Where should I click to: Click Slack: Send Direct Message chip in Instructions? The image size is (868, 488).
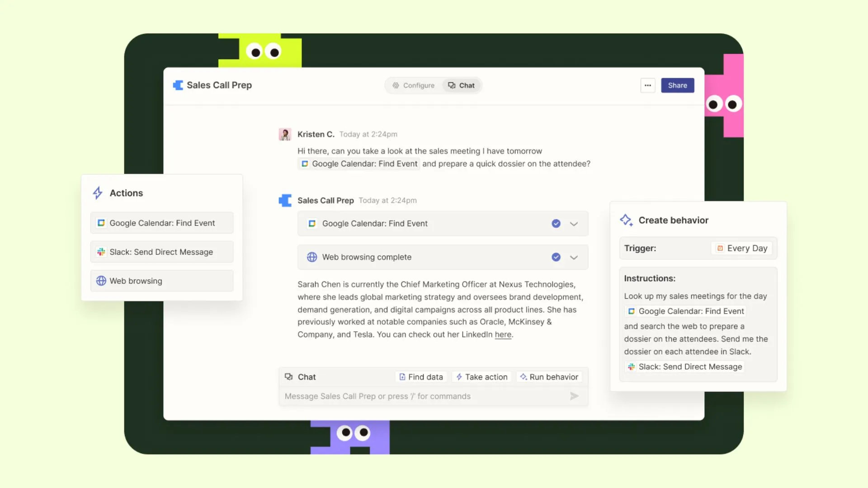point(684,367)
